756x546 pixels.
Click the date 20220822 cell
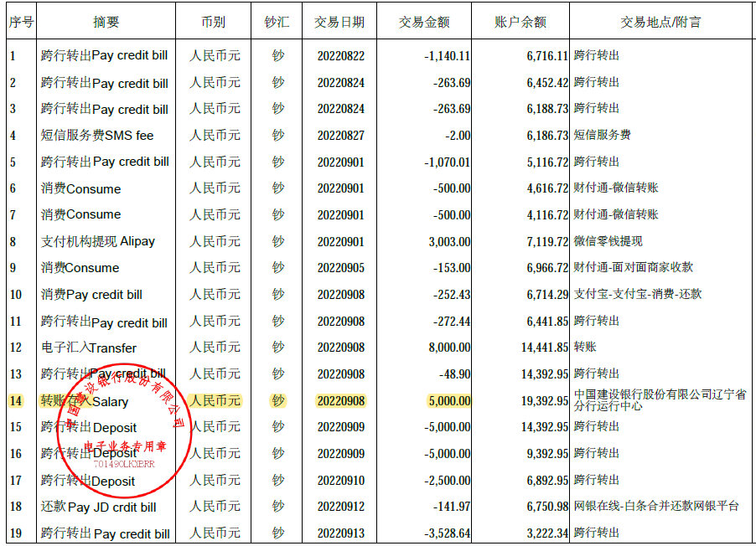tap(341, 56)
